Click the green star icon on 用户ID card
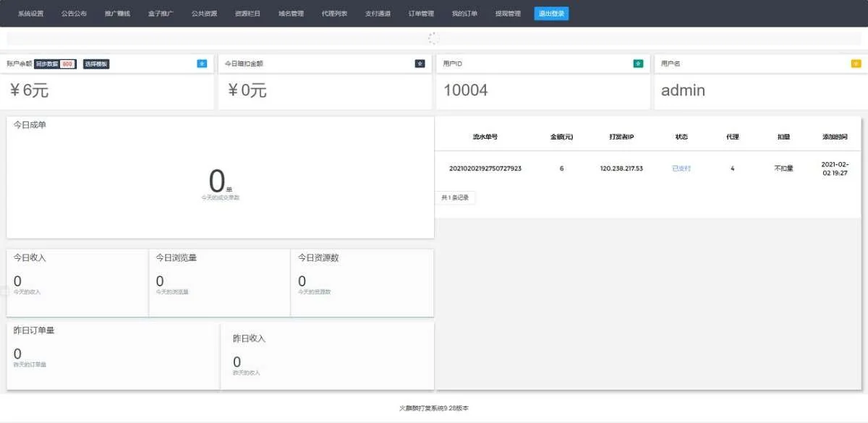The width and height of the screenshot is (868, 423). pyautogui.click(x=638, y=64)
